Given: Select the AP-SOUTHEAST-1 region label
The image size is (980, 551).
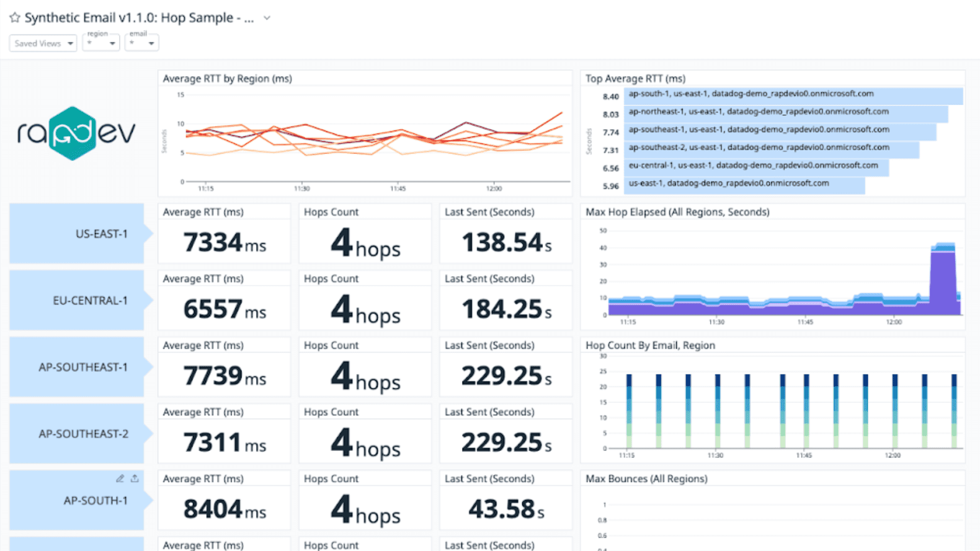Looking at the screenshot, I should (83, 367).
